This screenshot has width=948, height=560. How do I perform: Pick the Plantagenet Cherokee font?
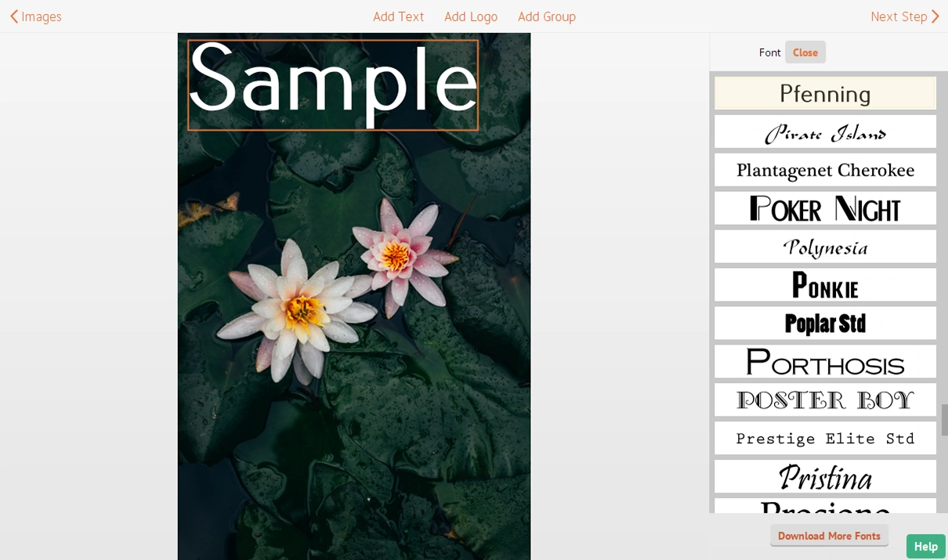825,170
